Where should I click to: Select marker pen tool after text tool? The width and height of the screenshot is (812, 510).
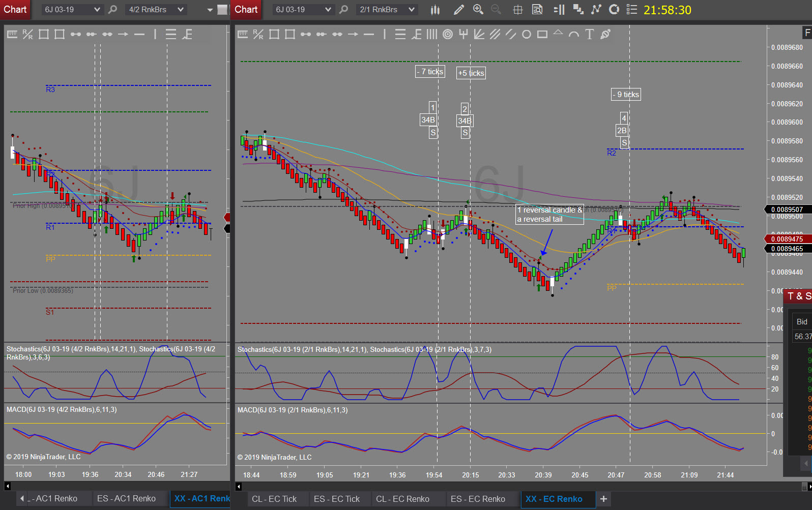pyautogui.click(x=605, y=34)
